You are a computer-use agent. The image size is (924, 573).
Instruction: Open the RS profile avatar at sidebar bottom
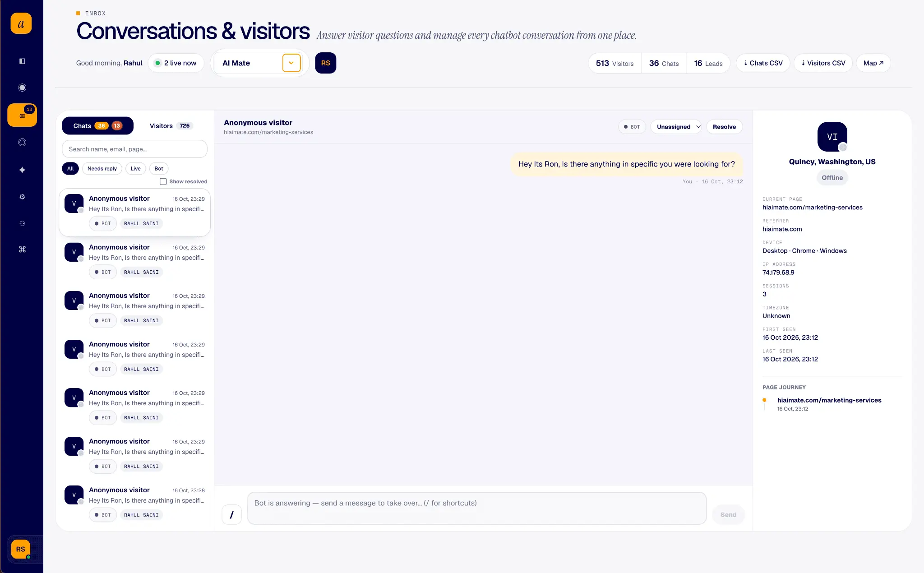(x=21, y=549)
